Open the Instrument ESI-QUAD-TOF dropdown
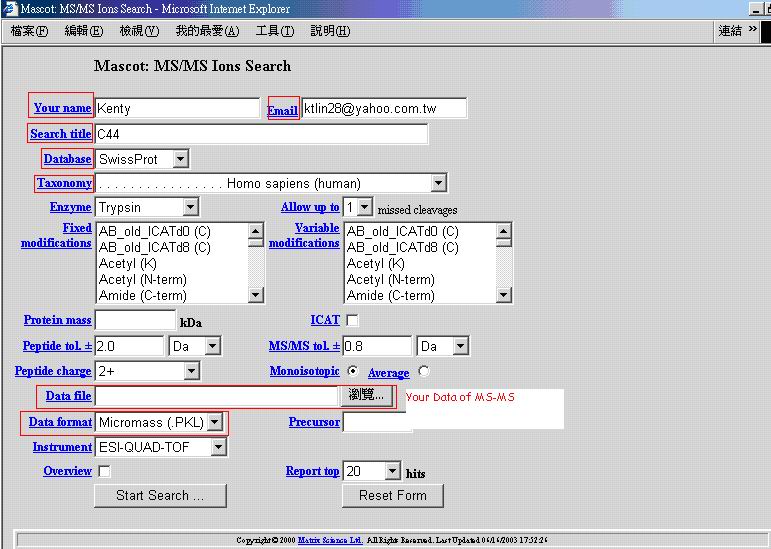Screen dimensions: 771x549 tap(219, 448)
